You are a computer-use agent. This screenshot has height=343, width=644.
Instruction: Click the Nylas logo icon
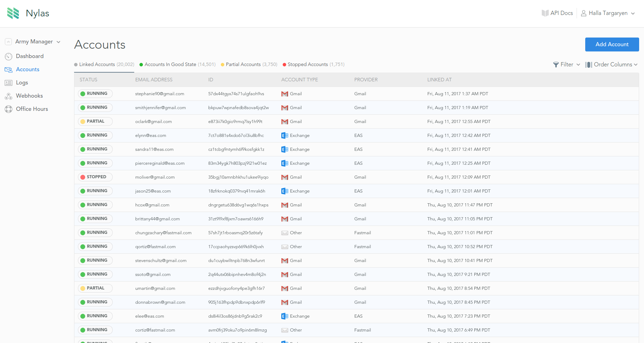(x=13, y=13)
